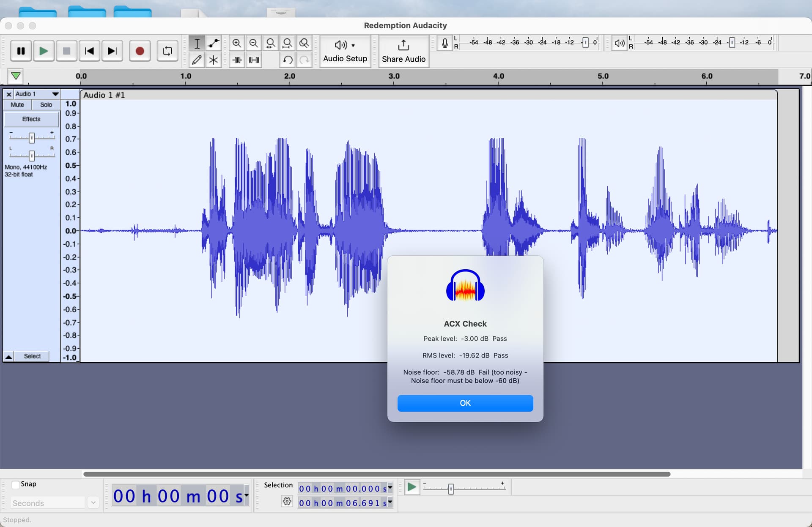Click the Share Audio button
812x527 pixels.
coord(403,51)
